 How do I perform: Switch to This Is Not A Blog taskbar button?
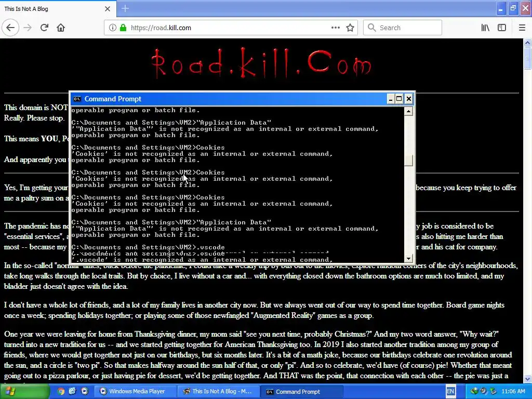coord(219,392)
